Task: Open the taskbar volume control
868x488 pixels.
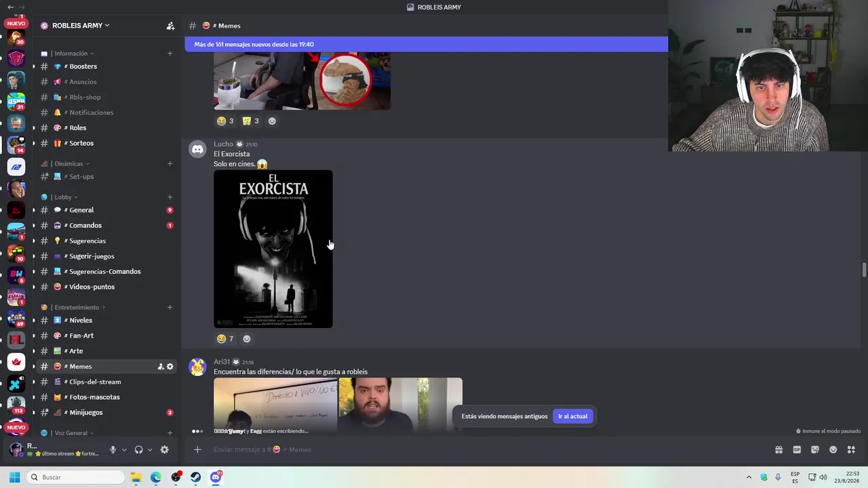Action: point(823,477)
